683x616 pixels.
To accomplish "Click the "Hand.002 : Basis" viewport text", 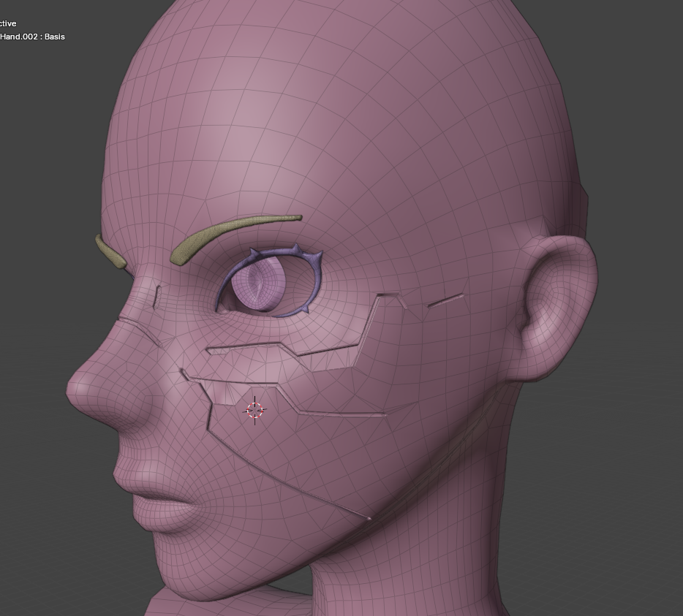I will tap(32, 37).
